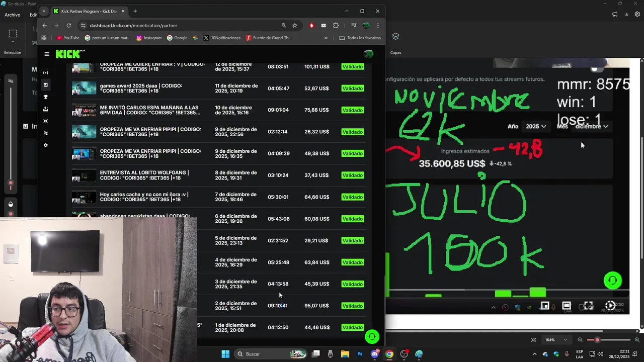
Task: Open taskbar Task View
Action: pos(316,354)
